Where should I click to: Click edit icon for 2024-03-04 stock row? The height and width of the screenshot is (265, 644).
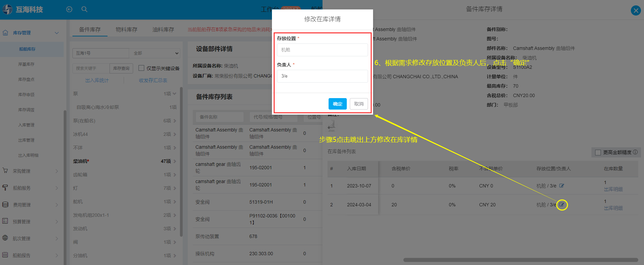562,205
